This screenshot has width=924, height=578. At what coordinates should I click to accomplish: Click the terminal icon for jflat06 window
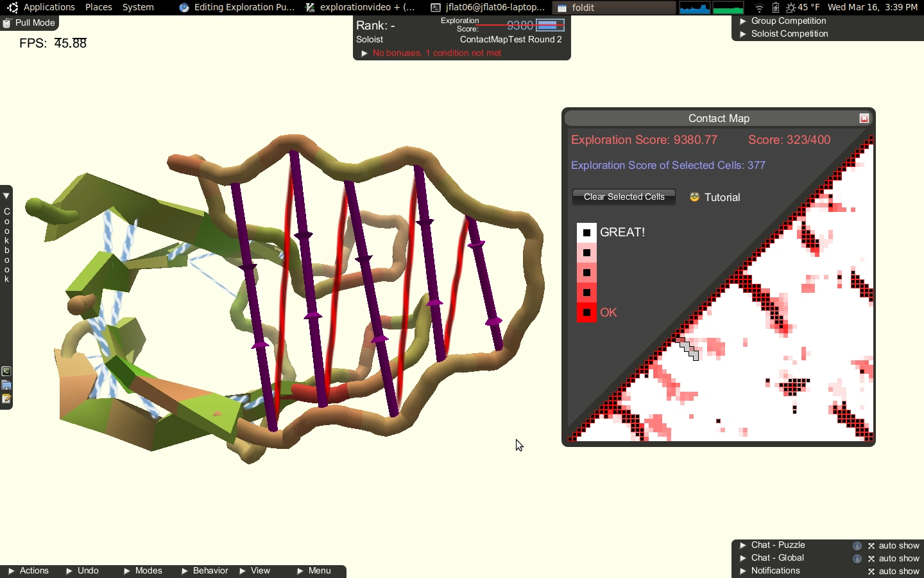[x=436, y=8]
